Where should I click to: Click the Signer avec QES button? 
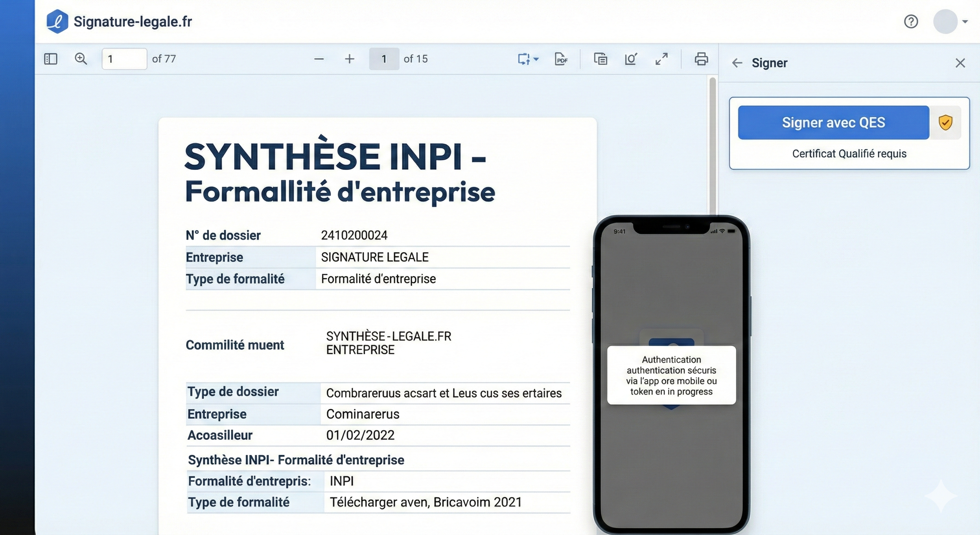[x=833, y=122]
